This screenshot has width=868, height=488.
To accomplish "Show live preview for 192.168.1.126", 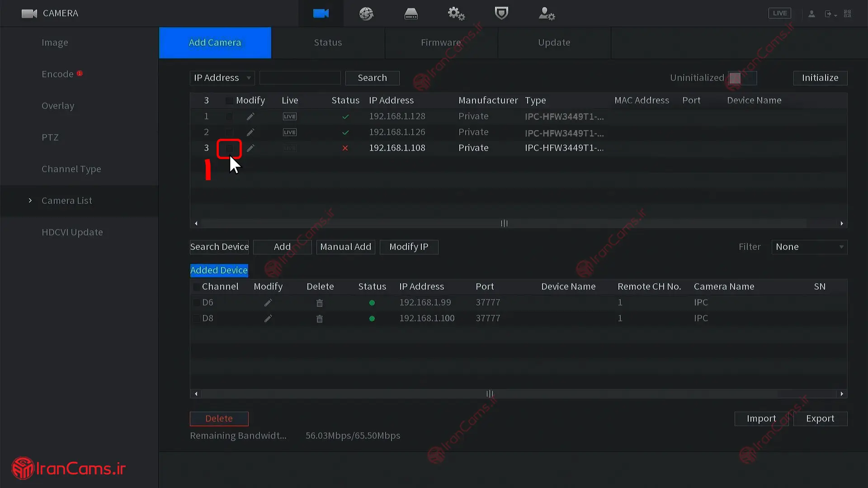I will [x=290, y=132].
